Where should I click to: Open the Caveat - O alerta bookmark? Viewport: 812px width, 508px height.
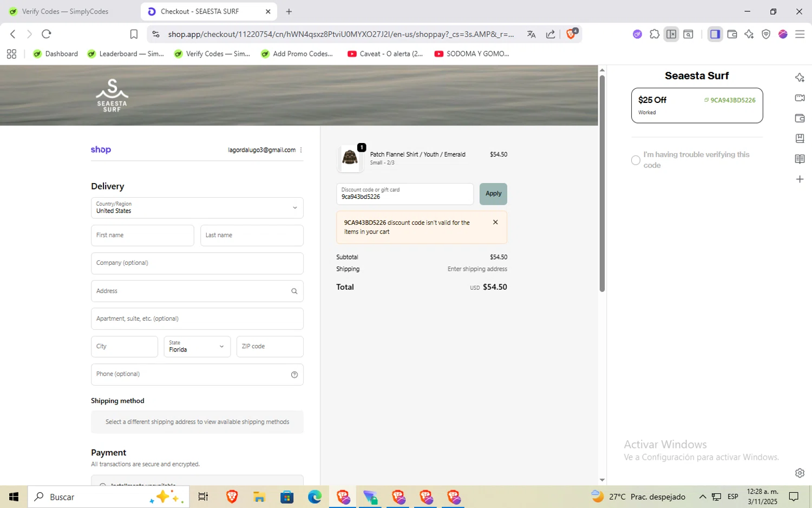pyautogui.click(x=385, y=54)
